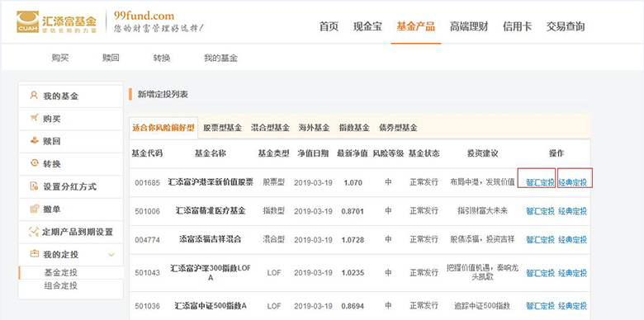Screen dimensions: 644x320
Task: Collapse the 我的定投 chevron arrow
Action: [x=111, y=255]
